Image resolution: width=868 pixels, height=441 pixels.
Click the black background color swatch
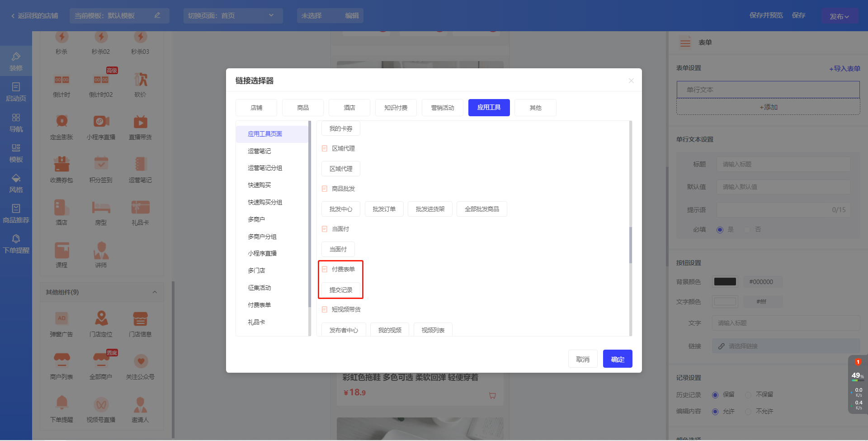[725, 282]
